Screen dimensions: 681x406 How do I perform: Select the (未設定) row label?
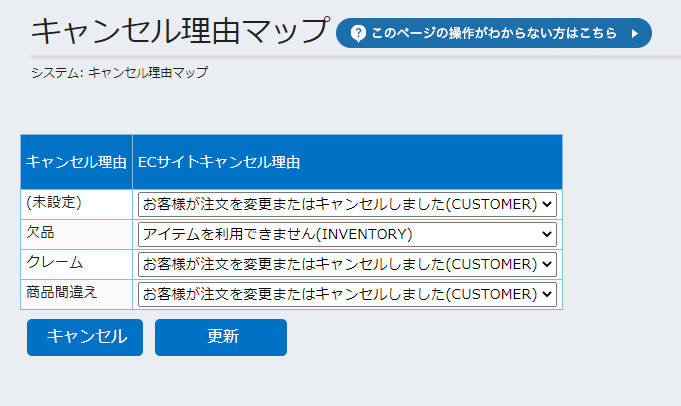pyautogui.click(x=54, y=202)
